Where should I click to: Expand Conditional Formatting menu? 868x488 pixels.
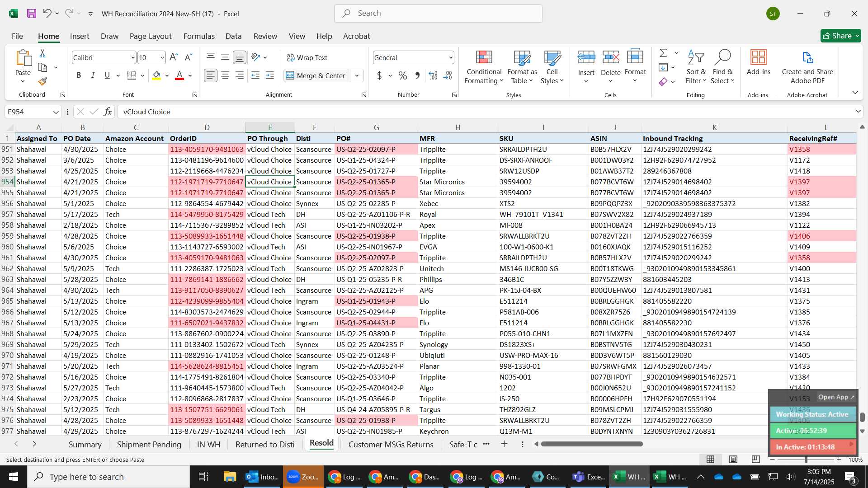pos(484,67)
